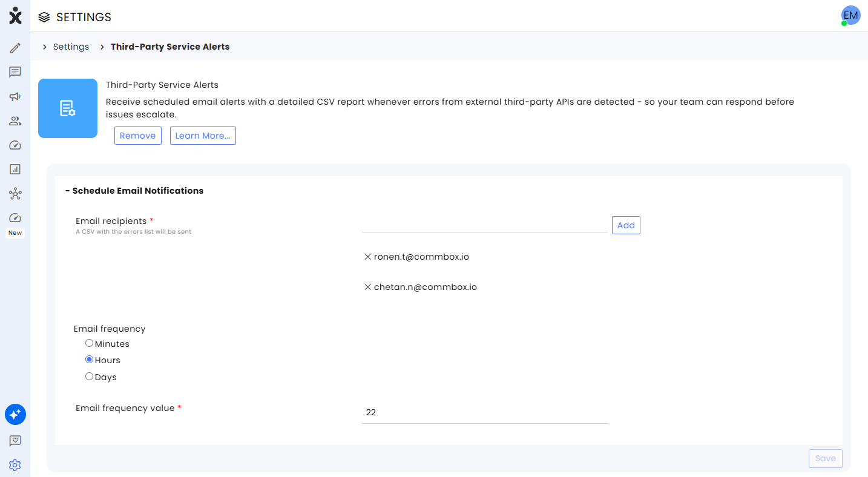Click the blue Third-Party Service Alerts tile icon
Viewport: 868px width, 477px height.
(68, 108)
